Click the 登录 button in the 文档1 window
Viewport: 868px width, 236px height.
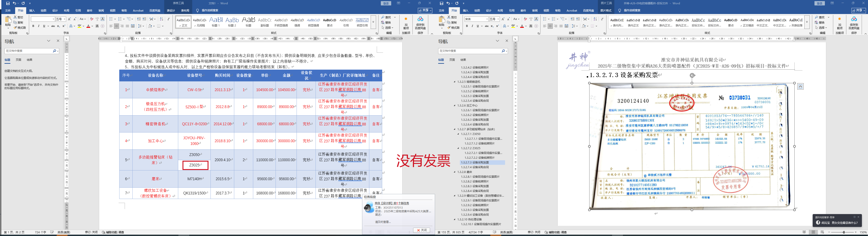(x=386, y=3)
